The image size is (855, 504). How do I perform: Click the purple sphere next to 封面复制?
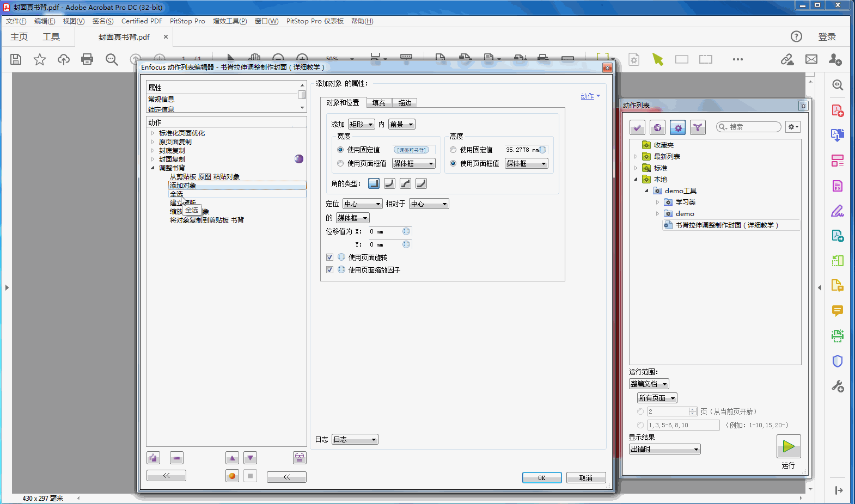[299, 159]
